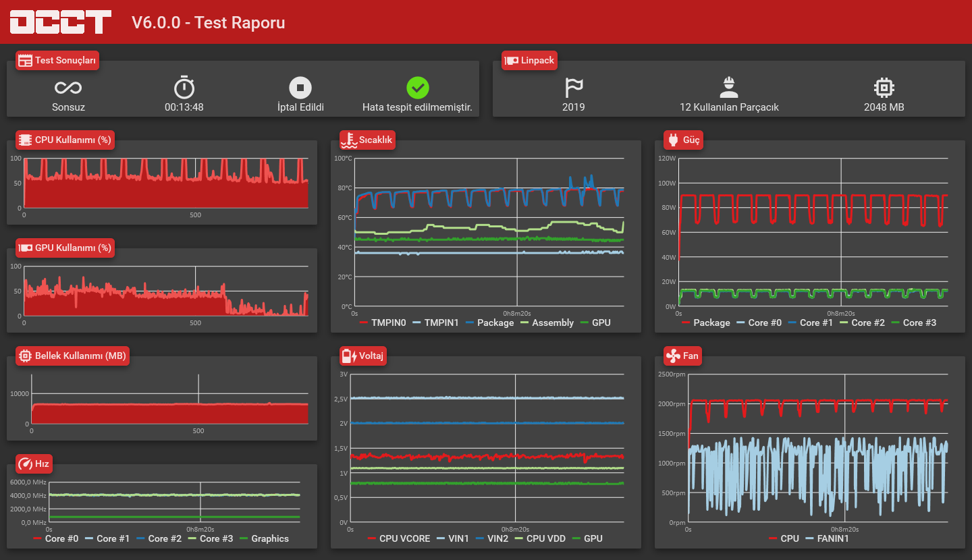Click the 2048 MB memory value
Screen dimensions: 972x560
(x=884, y=107)
